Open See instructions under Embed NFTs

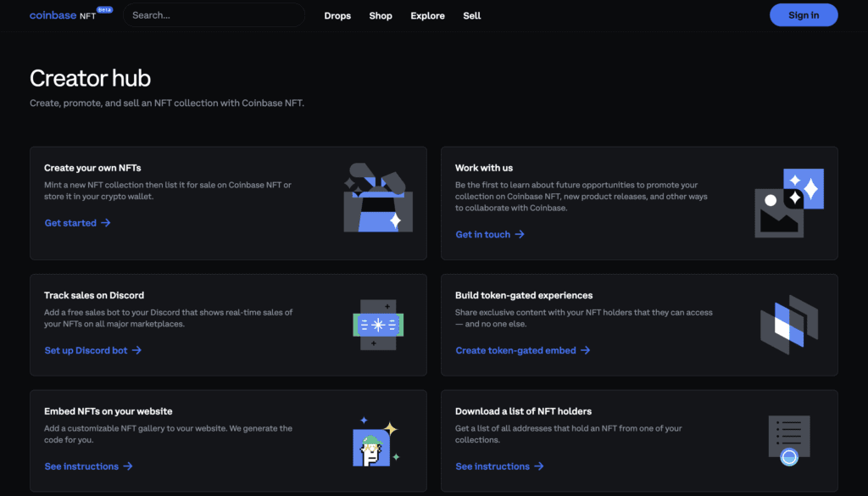click(x=81, y=466)
